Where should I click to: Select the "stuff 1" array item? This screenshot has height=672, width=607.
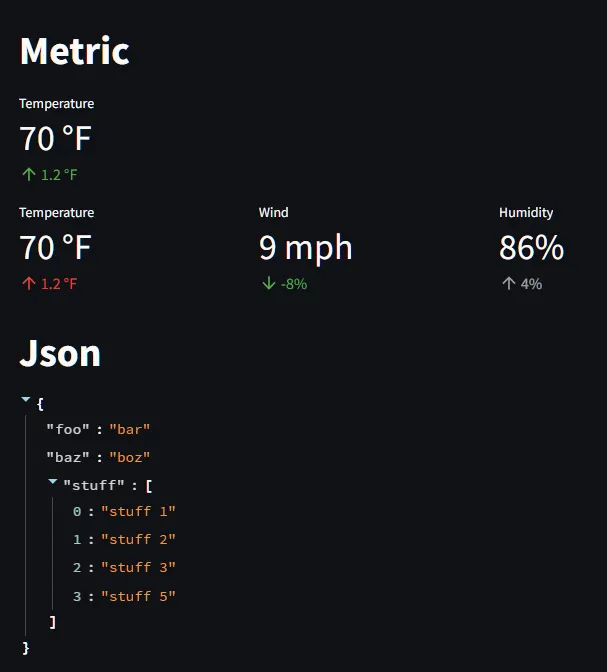(138, 512)
